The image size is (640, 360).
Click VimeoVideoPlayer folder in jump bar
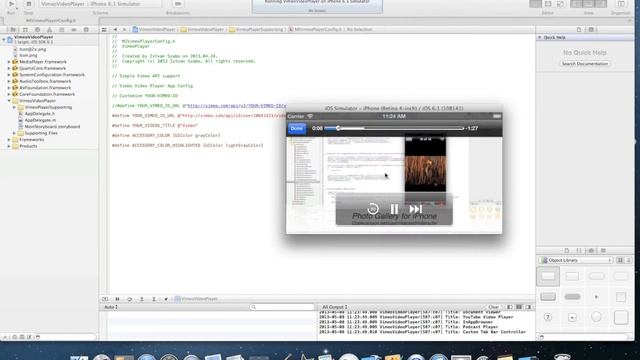coord(203,30)
